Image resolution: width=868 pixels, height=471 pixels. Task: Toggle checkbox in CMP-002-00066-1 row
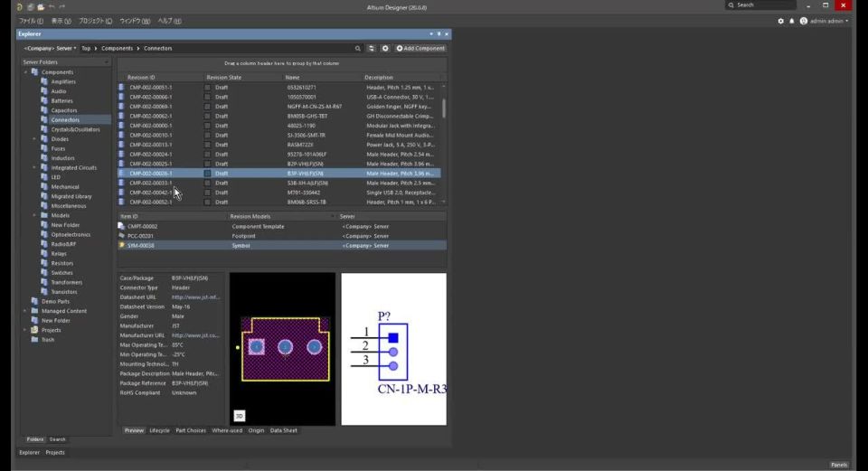click(208, 97)
